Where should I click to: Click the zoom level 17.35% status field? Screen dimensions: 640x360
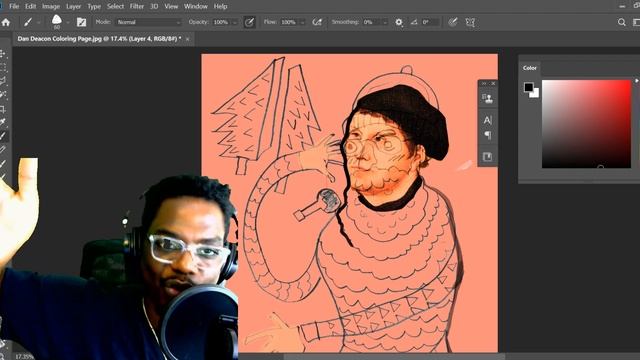(24, 357)
